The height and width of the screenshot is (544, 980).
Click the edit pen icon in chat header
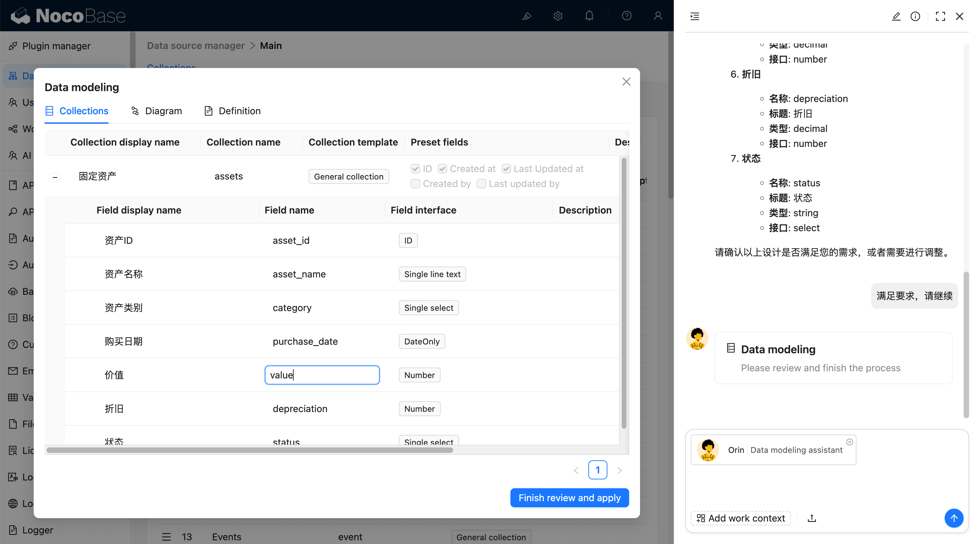[896, 16]
